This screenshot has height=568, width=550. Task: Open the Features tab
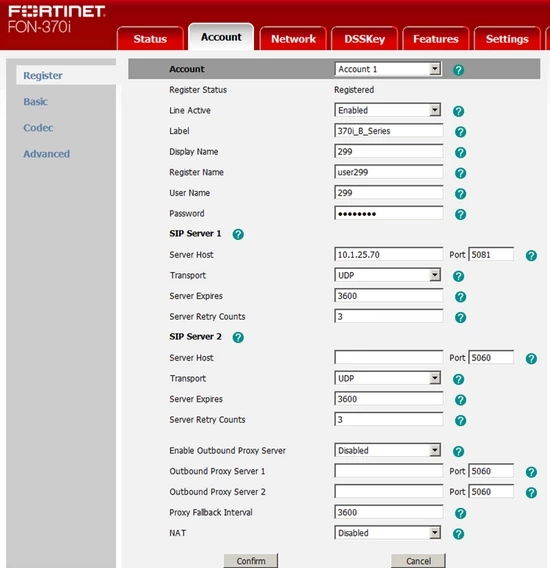coord(436,39)
